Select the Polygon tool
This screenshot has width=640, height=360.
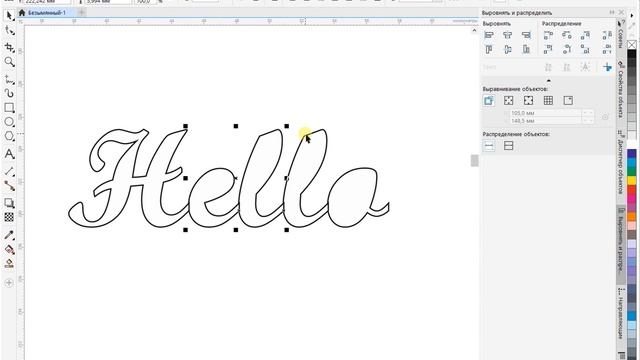coord(9,136)
